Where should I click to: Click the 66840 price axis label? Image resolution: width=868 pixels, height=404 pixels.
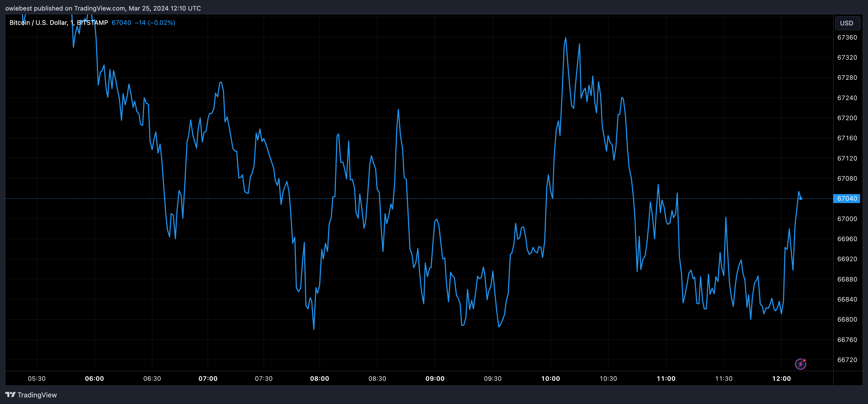[x=847, y=299]
